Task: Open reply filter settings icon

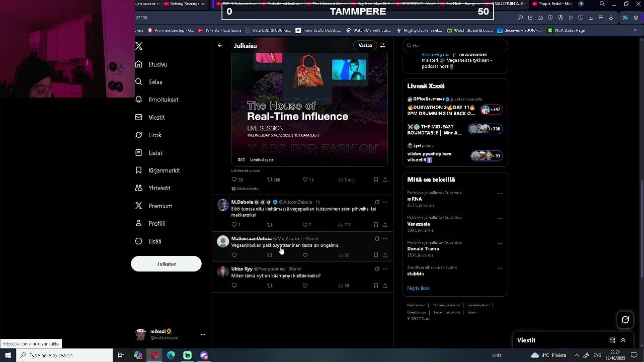Action: point(382,45)
